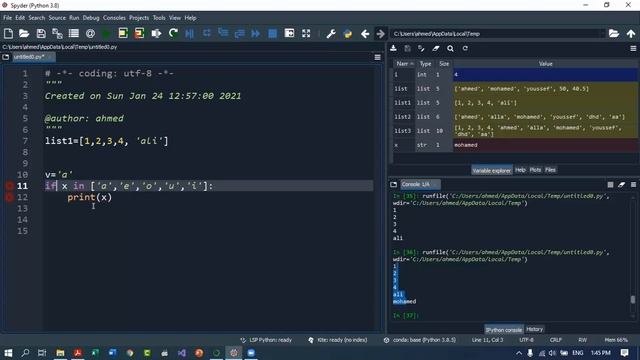640x360 pixels.
Task: Open the Tools menu
Action: pos(159,18)
